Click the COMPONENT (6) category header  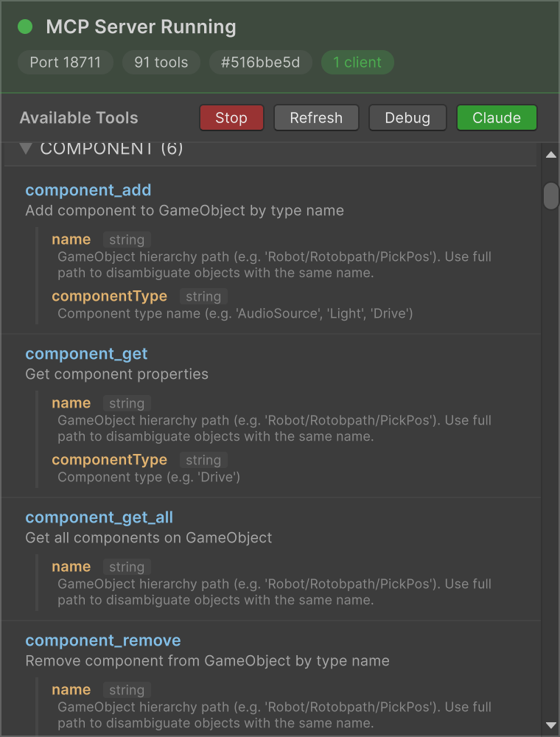click(111, 149)
